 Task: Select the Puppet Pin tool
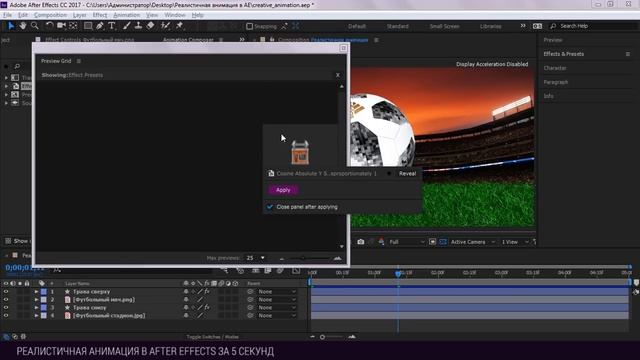point(179,26)
